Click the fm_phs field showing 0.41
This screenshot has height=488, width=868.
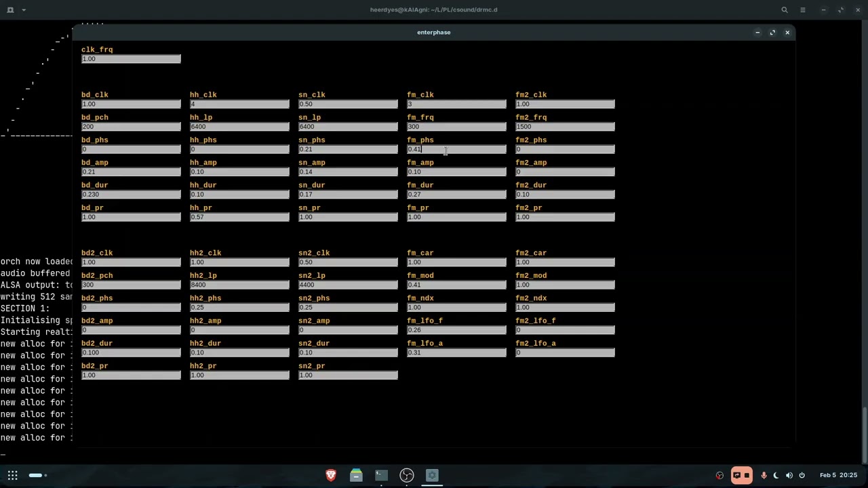click(x=456, y=149)
